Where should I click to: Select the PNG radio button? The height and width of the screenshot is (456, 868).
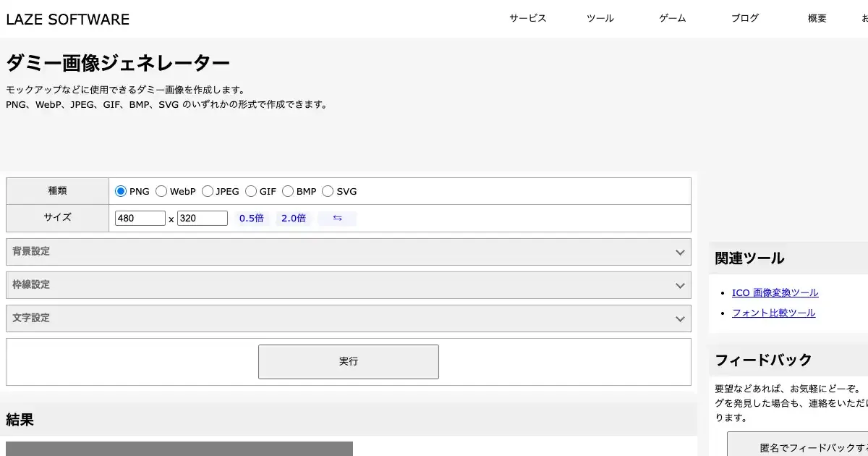121,192
